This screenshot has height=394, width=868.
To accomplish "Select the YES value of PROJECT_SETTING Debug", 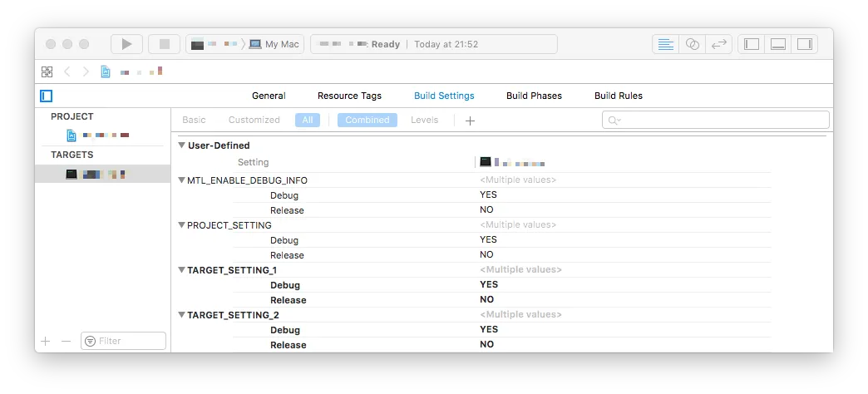I will point(488,239).
